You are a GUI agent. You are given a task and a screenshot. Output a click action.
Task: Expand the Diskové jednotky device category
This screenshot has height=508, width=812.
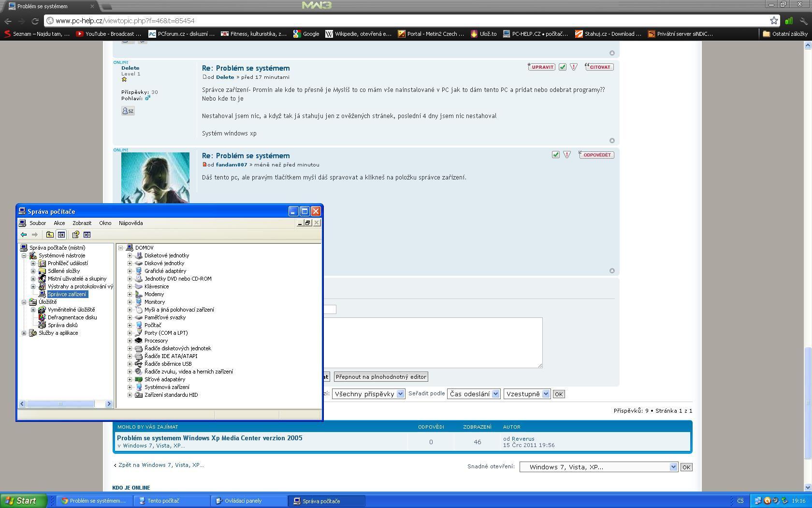(130, 263)
